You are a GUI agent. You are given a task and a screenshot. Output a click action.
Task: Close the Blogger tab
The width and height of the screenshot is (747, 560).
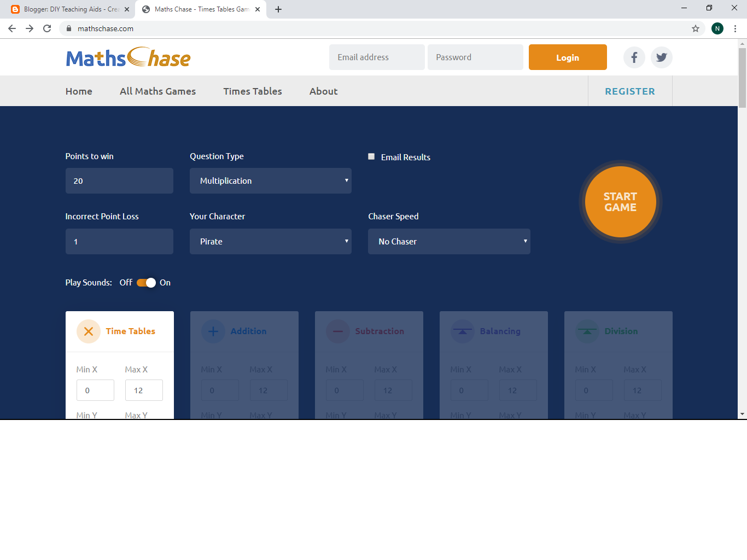coord(127,9)
